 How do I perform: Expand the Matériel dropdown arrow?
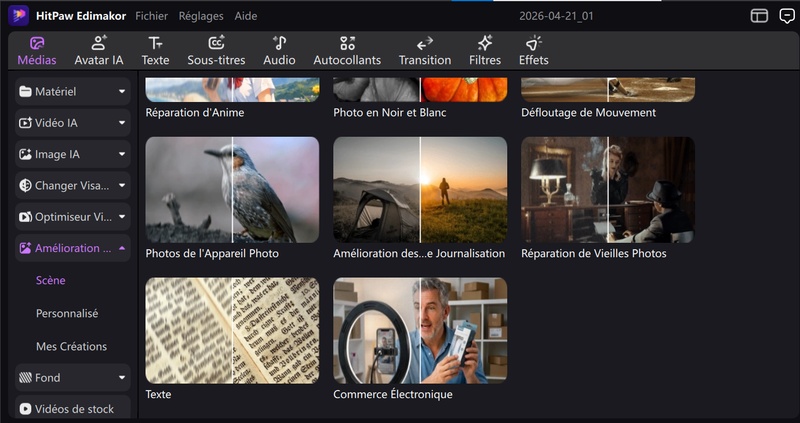122,92
